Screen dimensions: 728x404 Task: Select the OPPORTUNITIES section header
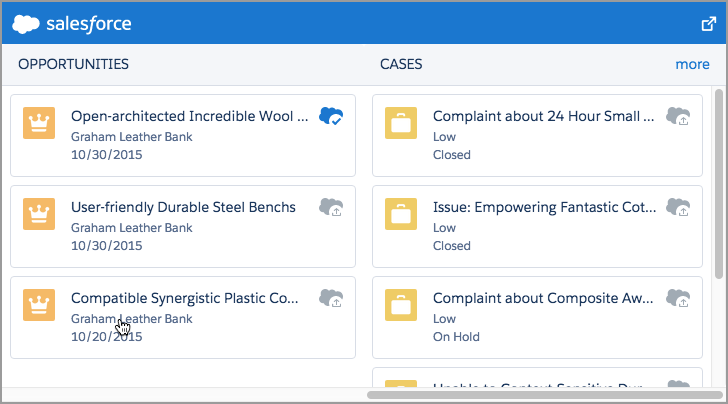click(73, 64)
